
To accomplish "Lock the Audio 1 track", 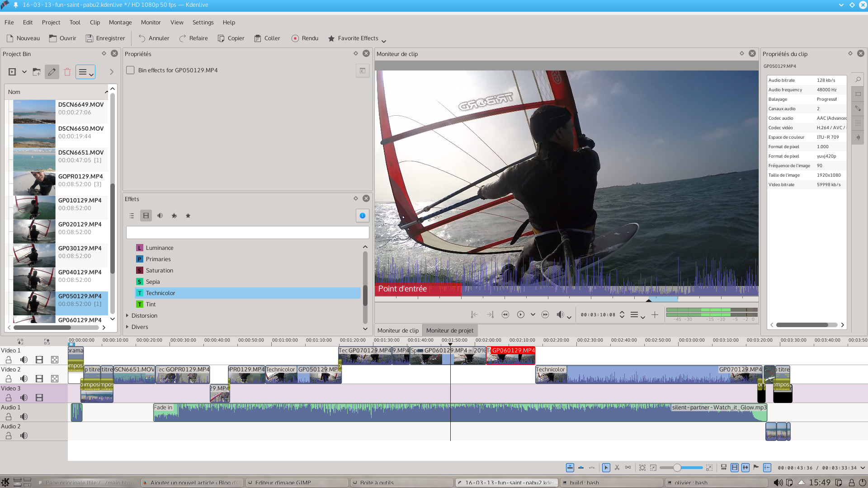I will click(x=9, y=417).
